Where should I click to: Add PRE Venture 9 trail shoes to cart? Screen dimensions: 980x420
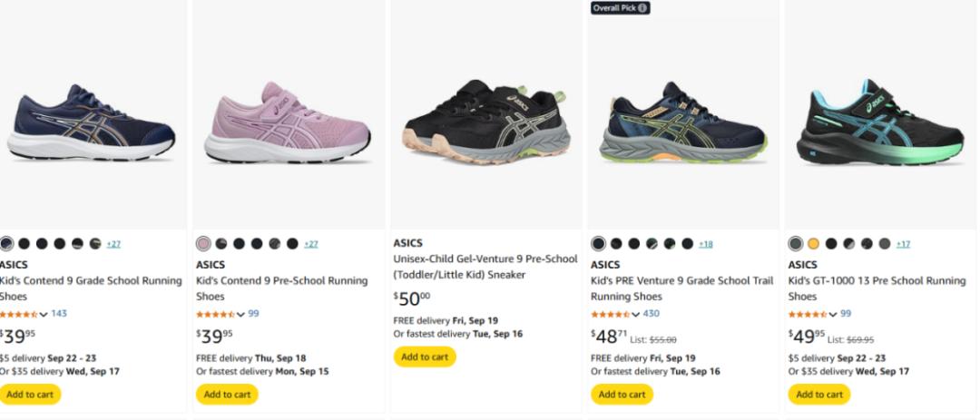[622, 395]
